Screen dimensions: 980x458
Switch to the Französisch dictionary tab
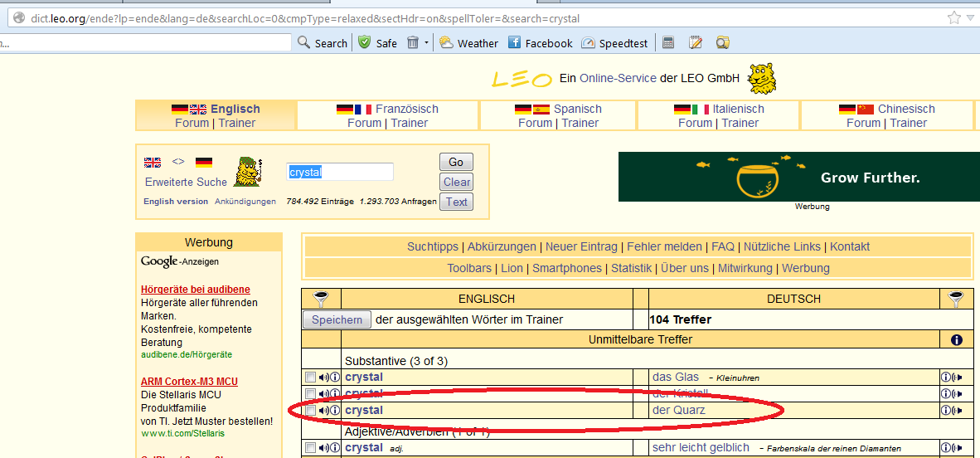pos(406,109)
